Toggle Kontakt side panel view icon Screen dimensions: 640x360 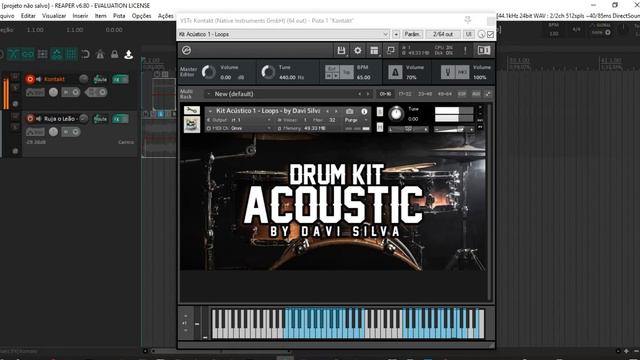point(484,50)
